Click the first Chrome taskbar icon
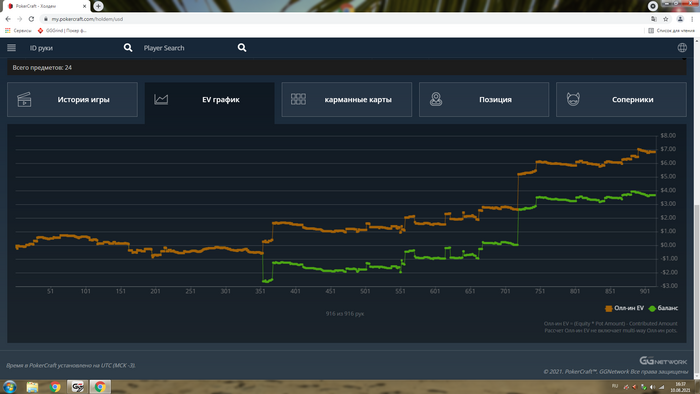This screenshot has height=394, width=700. pos(55,386)
